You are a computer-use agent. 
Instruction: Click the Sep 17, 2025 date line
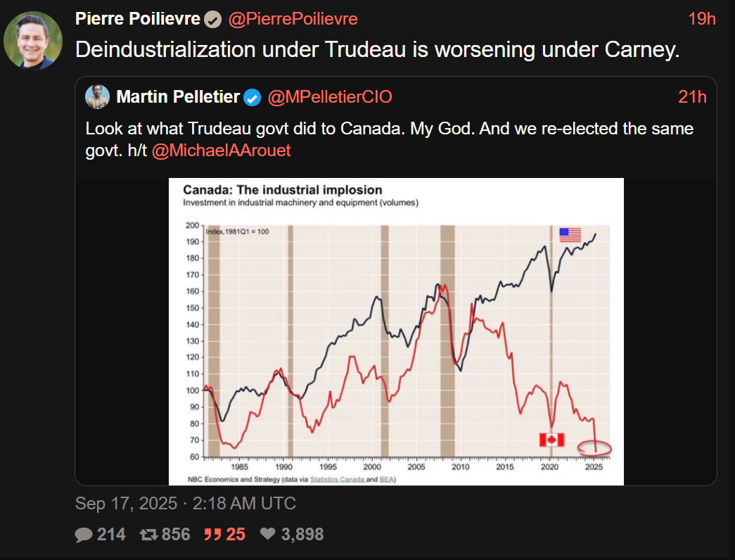click(x=186, y=504)
